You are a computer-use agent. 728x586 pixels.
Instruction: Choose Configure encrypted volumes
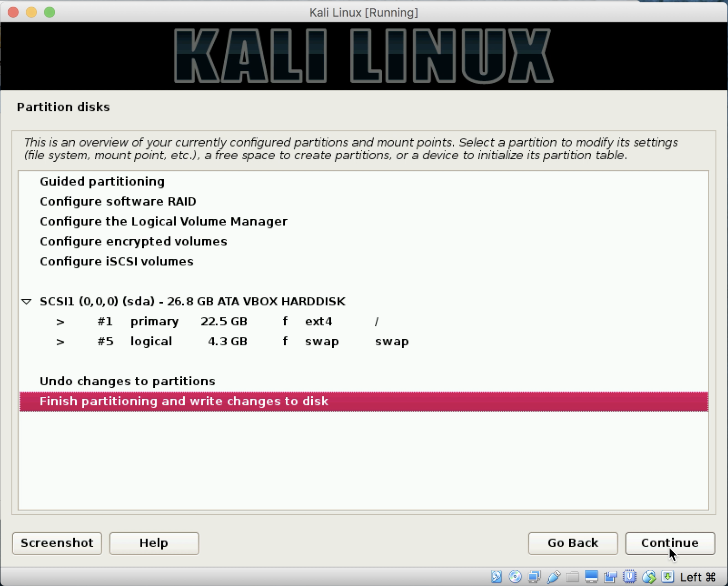click(364, 242)
